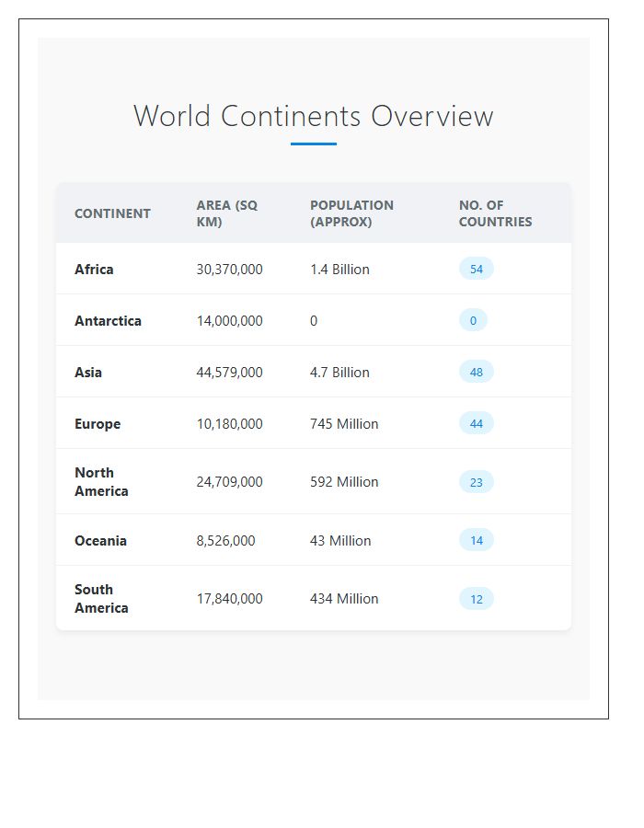Viewport: 644px width, 828px height.
Task: Select the North America row name
Action: pyautogui.click(x=101, y=481)
